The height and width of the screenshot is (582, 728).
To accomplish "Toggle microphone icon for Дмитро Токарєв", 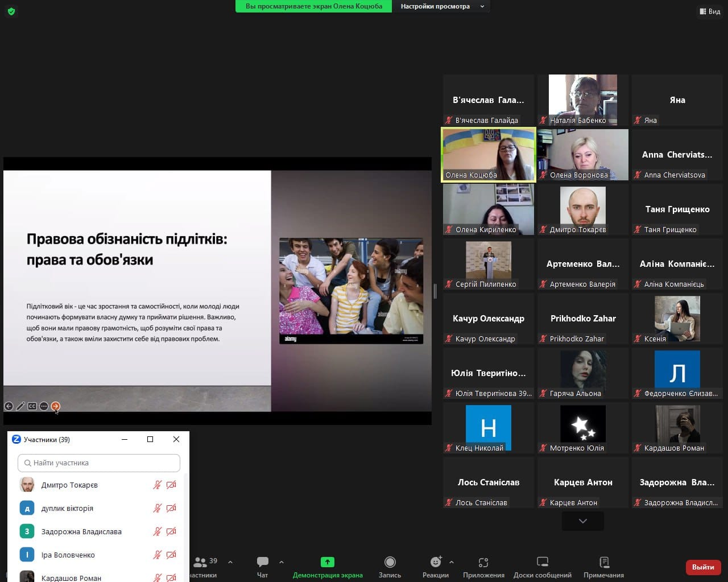I will (x=158, y=485).
